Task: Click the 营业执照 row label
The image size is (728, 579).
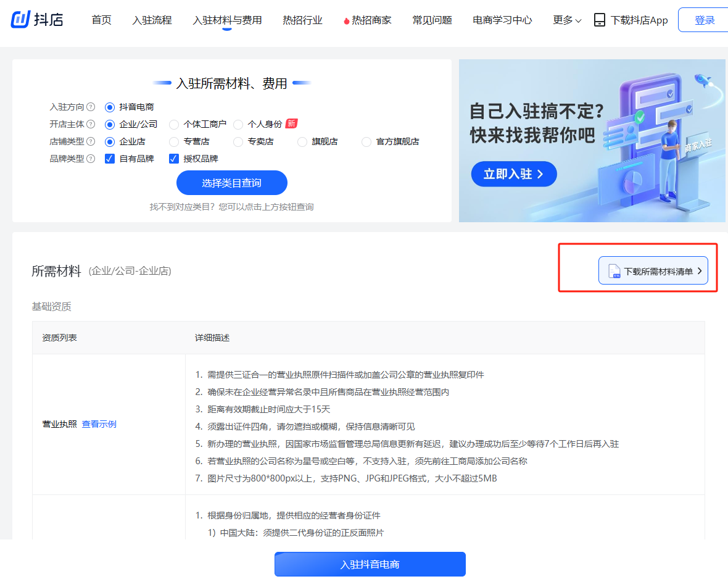Action: click(x=59, y=424)
